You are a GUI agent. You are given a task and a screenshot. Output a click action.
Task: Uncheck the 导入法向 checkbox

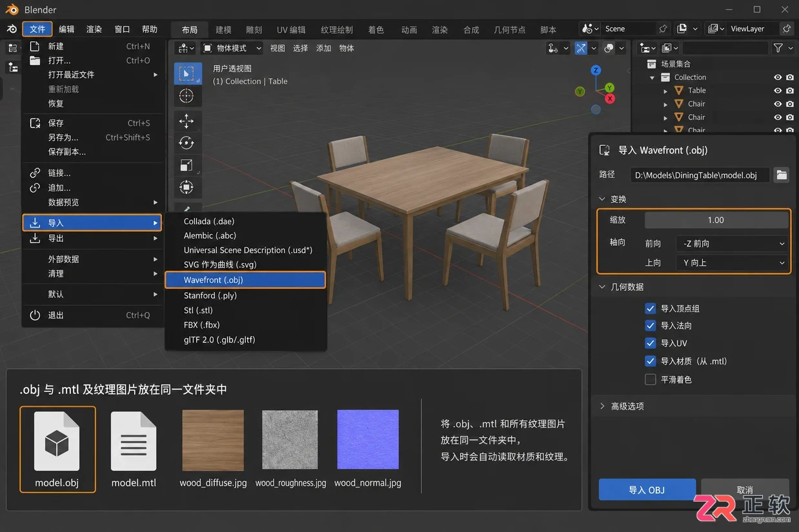pos(651,326)
